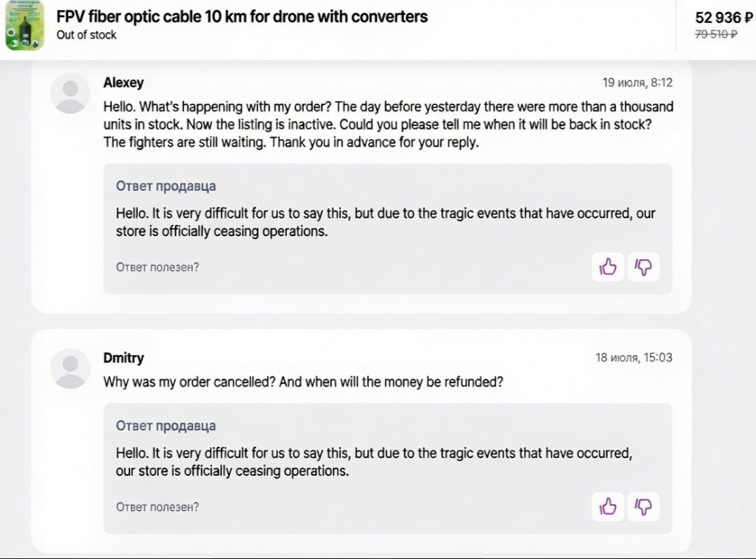Screen dimensions: 756x559
Task: Select 'Ответ полезен?' label in Alexey's thread
Action: pyautogui.click(x=157, y=267)
